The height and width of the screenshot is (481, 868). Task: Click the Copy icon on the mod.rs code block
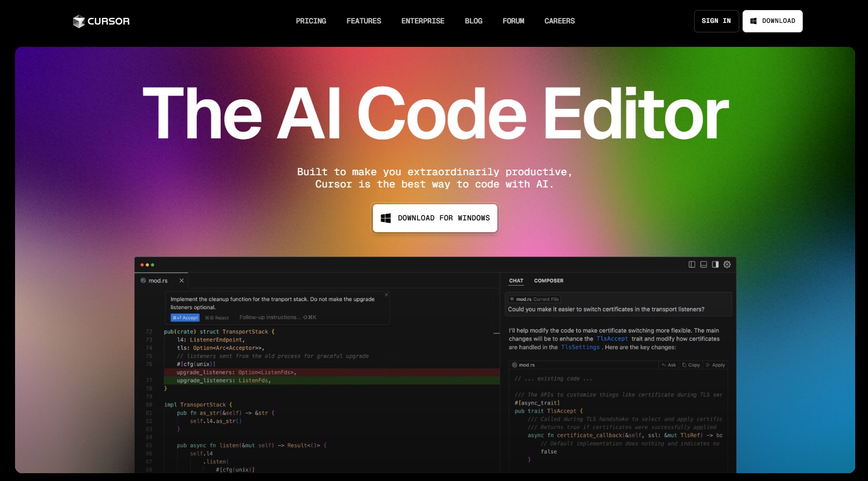(684, 365)
